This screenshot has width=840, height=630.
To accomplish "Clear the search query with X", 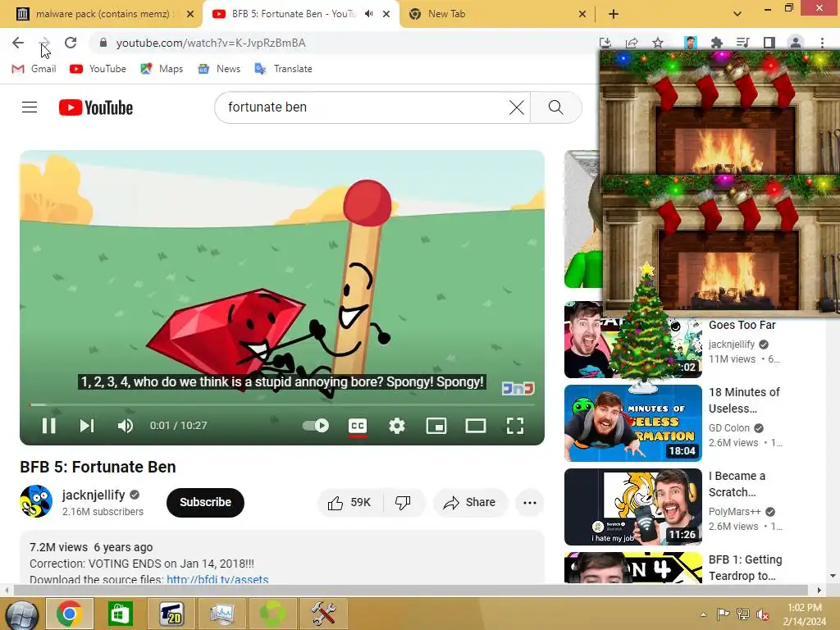I will pyautogui.click(x=517, y=107).
